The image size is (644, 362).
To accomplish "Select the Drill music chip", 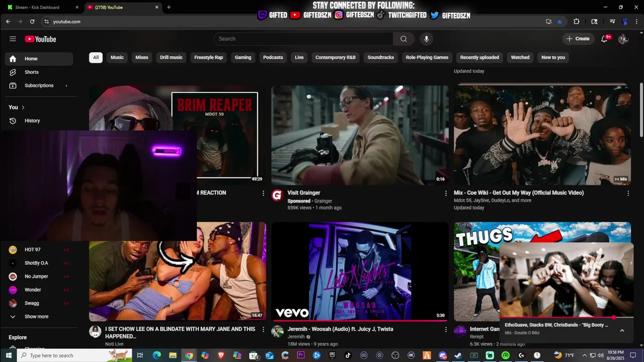I will pos(171,57).
